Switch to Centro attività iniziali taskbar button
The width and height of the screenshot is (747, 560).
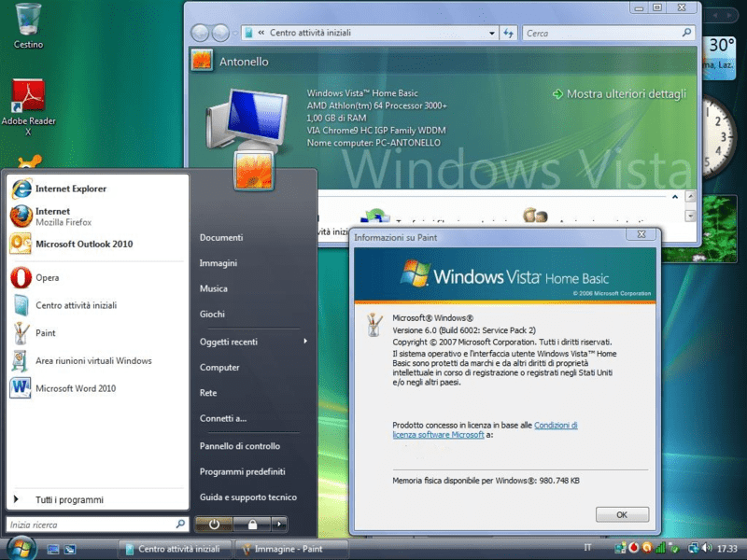point(175,549)
